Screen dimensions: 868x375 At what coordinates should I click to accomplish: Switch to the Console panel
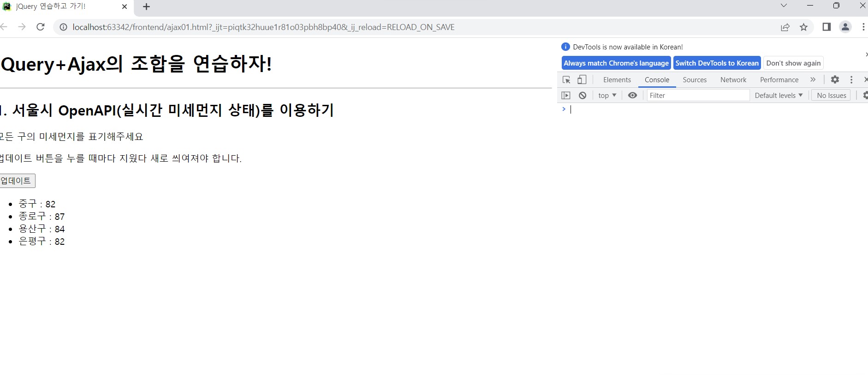(x=657, y=80)
